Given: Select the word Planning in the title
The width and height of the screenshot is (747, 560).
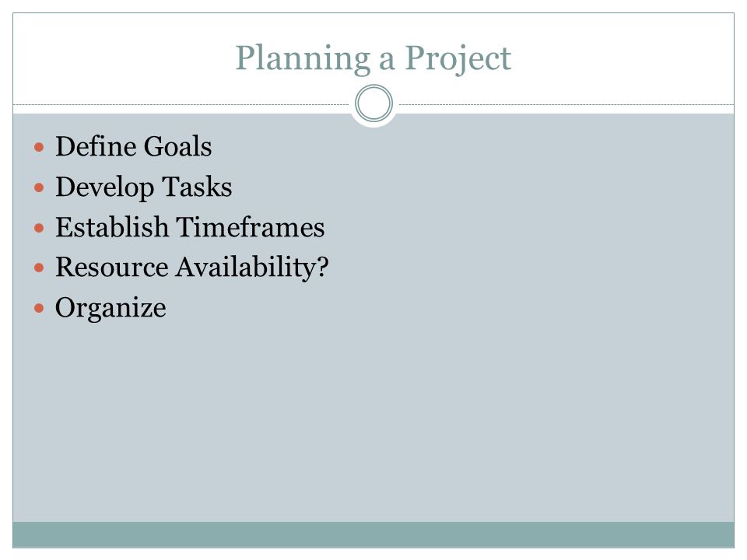Looking at the screenshot, I should (303, 59).
